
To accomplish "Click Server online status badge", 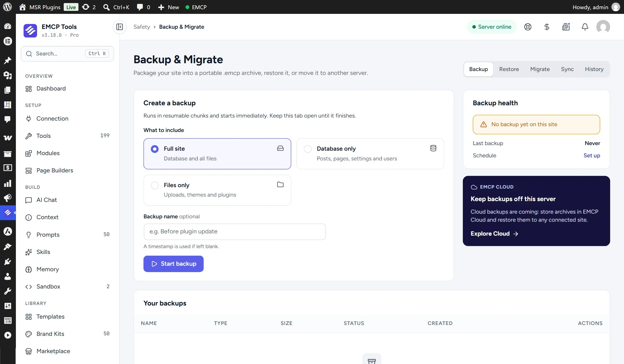I will [492, 27].
